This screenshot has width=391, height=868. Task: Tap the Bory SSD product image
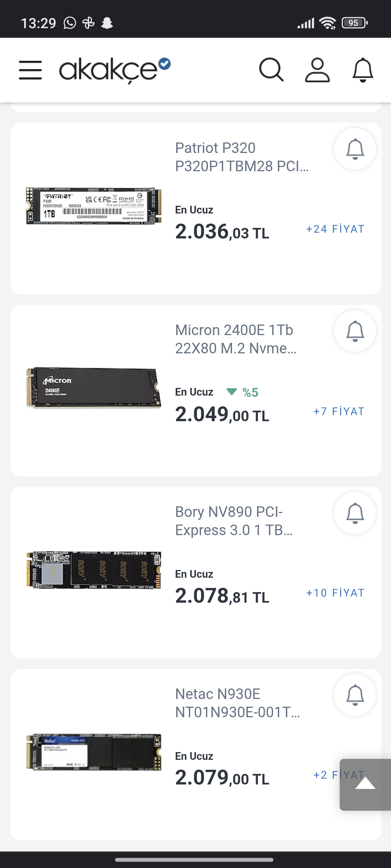[94, 570]
